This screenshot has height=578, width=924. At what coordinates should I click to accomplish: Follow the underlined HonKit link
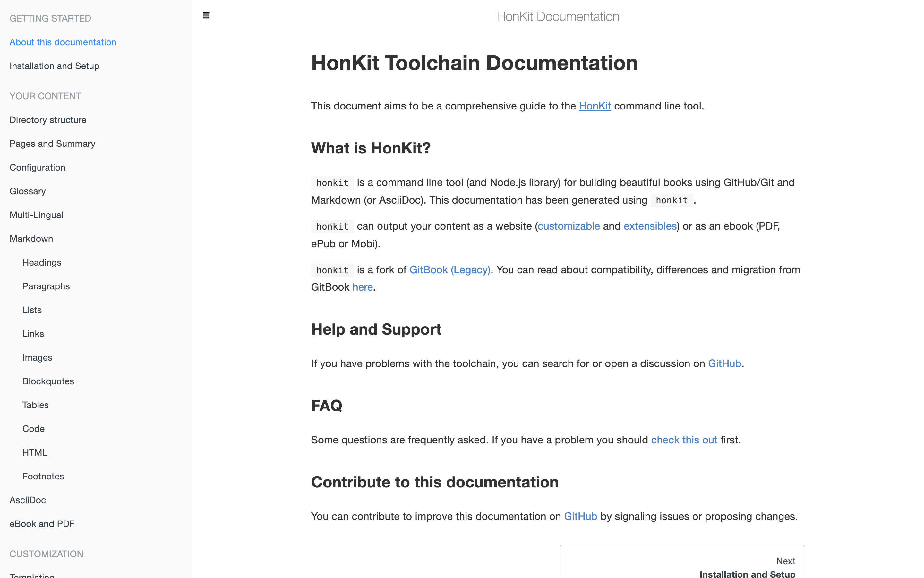[595, 106]
